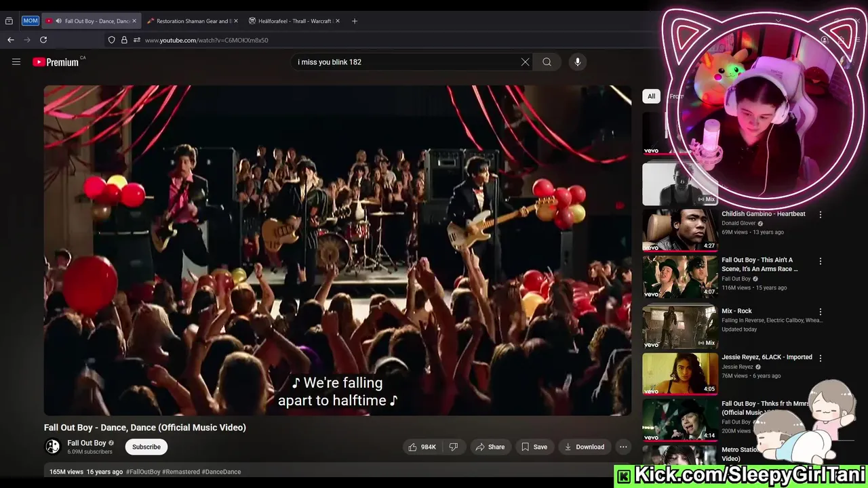This screenshot has height=488, width=868.
Task: Open the MOM tab group label
Action: click(x=31, y=21)
